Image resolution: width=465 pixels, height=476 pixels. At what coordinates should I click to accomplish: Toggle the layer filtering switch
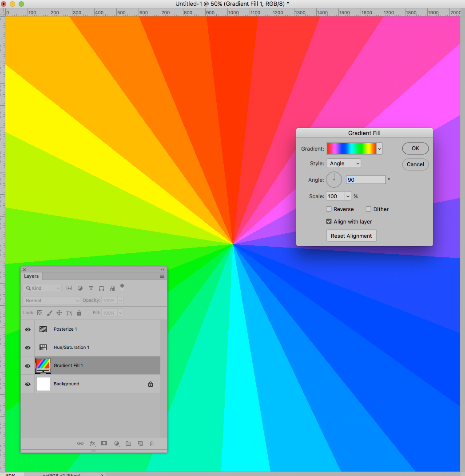[x=122, y=288]
